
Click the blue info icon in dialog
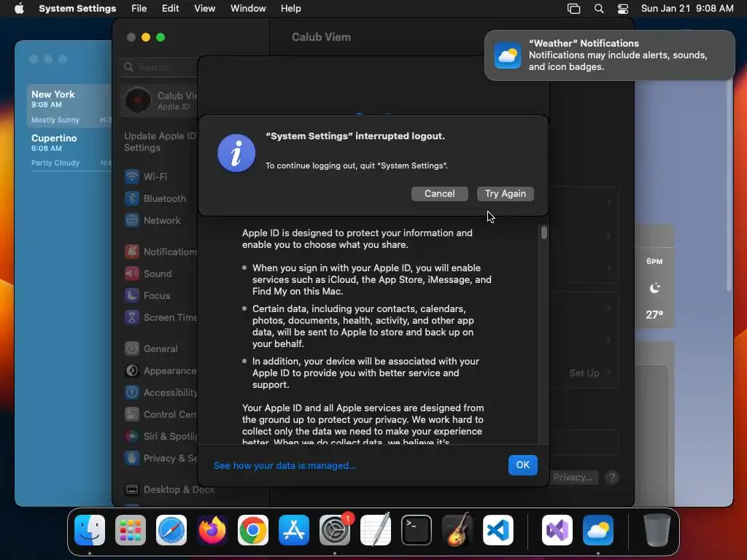pyautogui.click(x=236, y=153)
